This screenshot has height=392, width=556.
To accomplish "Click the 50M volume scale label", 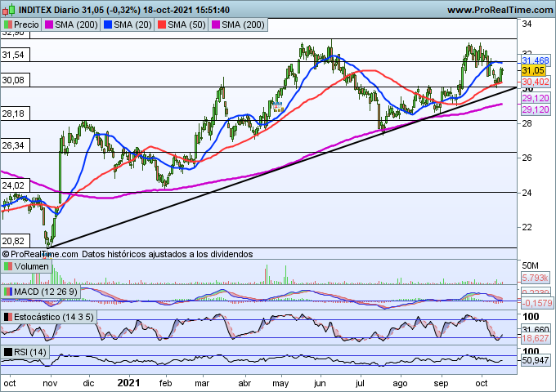I will pos(530,265).
